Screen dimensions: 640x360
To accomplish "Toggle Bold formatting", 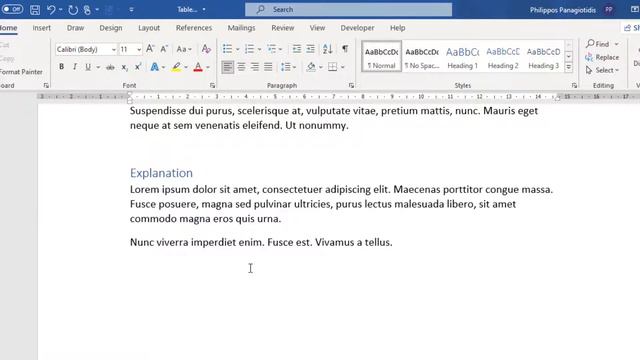I will click(61, 67).
